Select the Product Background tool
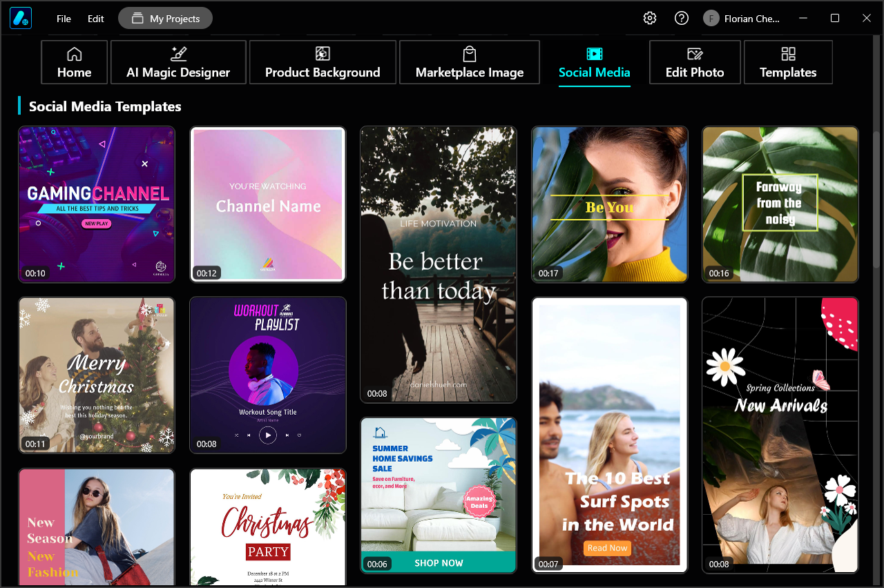Image resolution: width=884 pixels, height=588 pixels. (x=322, y=62)
